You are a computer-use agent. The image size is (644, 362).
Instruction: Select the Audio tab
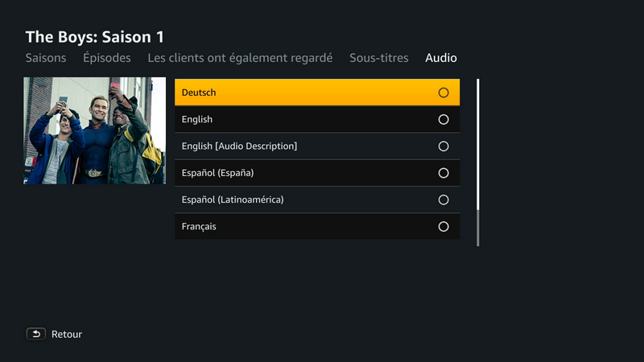coord(441,58)
